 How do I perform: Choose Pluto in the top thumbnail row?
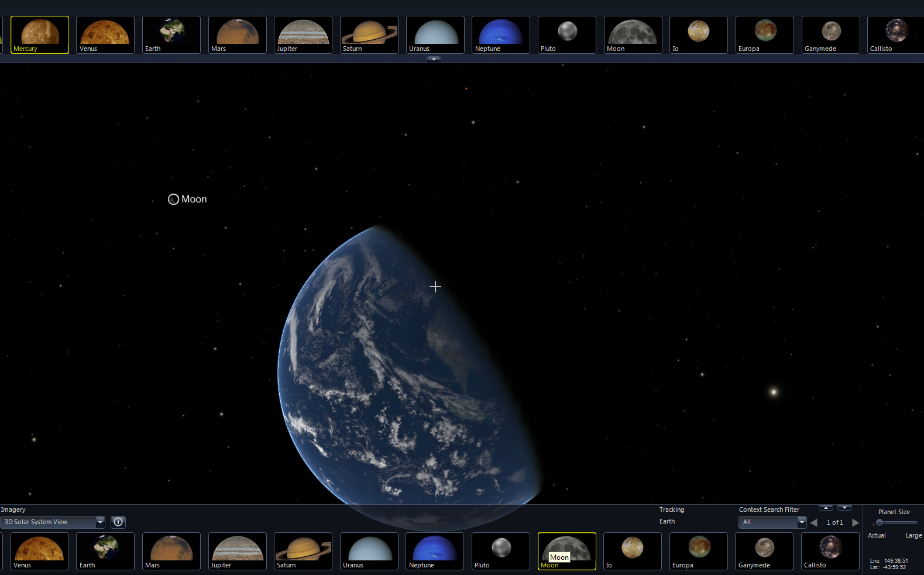[566, 35]
